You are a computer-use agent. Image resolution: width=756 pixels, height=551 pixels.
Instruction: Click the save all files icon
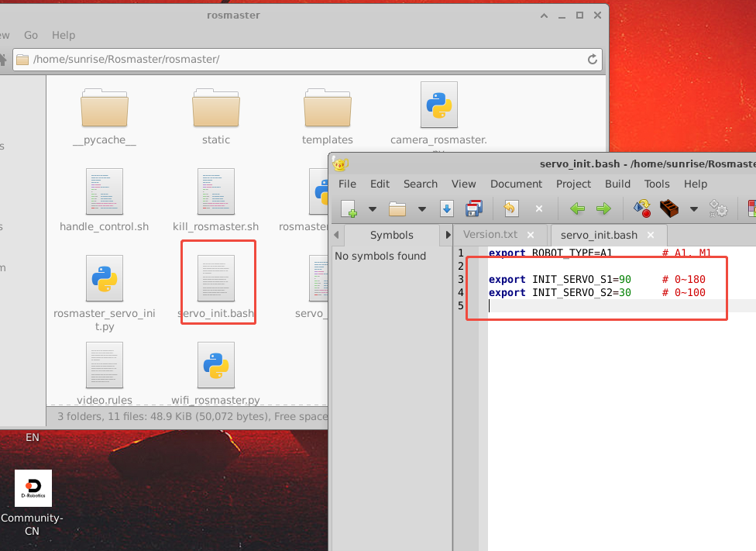[x=474, y=208]
